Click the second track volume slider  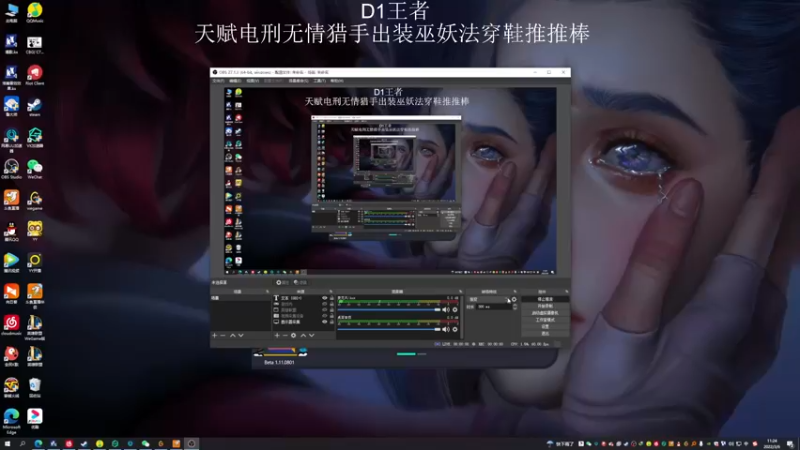[389, 330]
